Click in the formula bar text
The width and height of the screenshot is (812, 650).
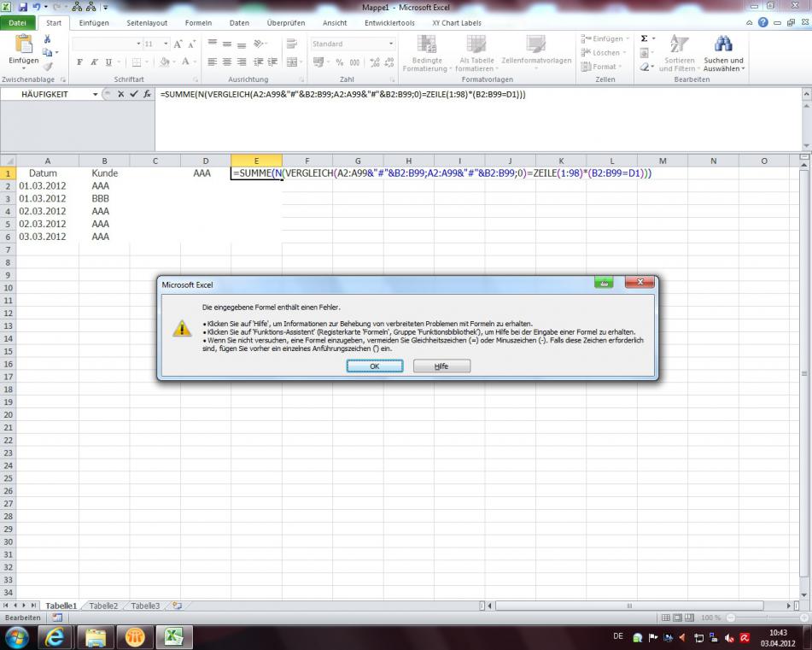coord(343,94)
